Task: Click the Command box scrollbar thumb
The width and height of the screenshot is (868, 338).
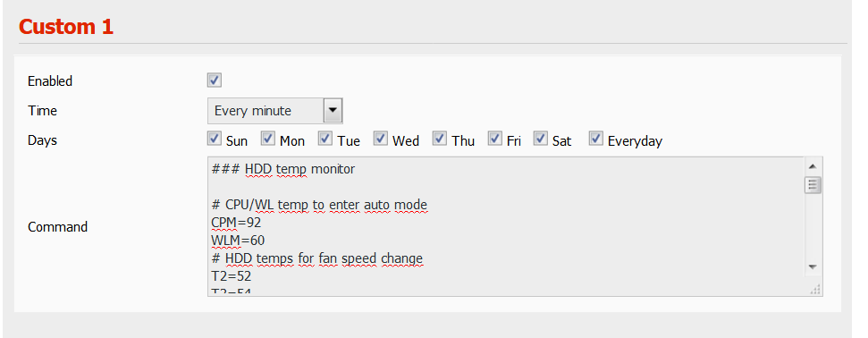Action: point(813,185)
